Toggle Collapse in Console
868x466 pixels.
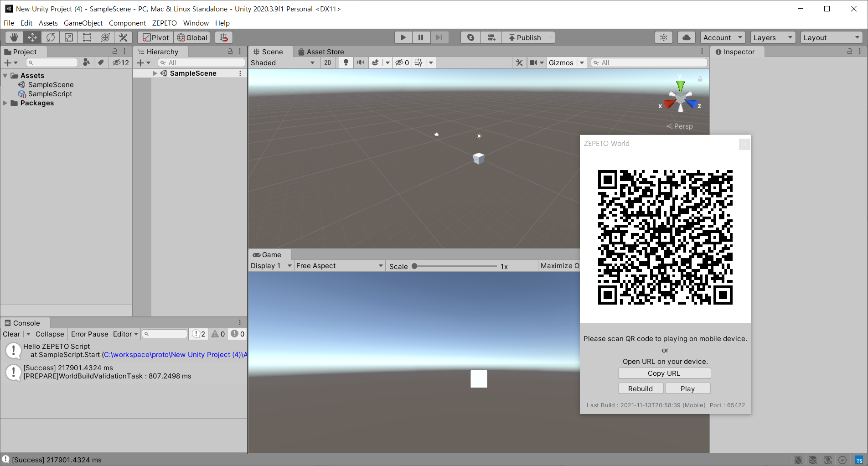50,334
